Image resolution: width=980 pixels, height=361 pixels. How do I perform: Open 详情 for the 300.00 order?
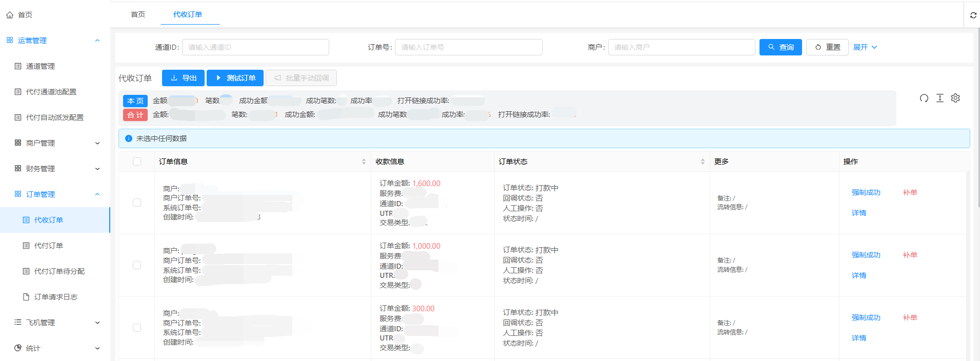pos(859,338)
